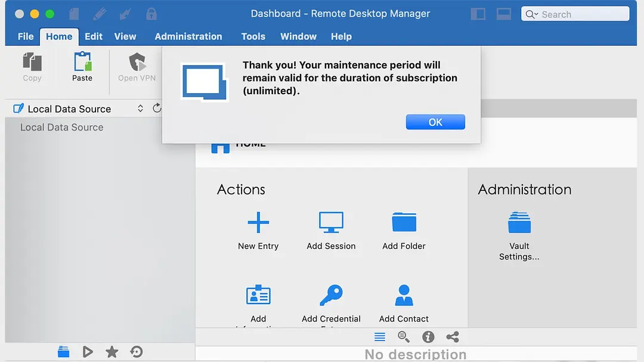Viewport: 644px width, 362px height.
Task: Toggle the bottom panel layout icon
Action: pyautogui.click(x=503, y=14)
